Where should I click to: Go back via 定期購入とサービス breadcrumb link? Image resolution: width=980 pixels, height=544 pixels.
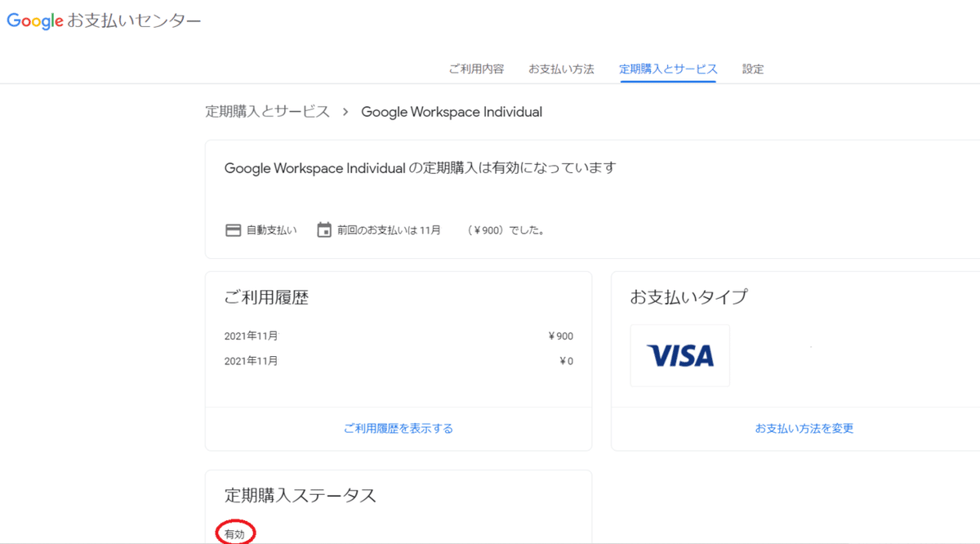coord(268,112)
